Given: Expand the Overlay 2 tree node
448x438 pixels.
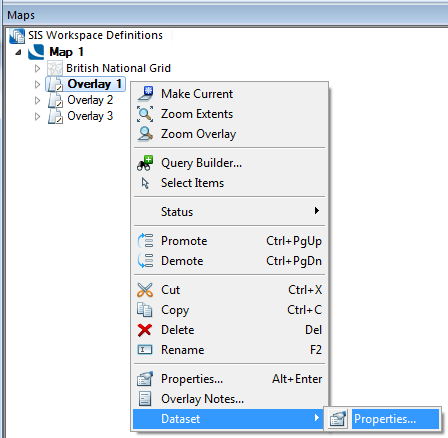Looking at the screenshot, I should [x=37, y=100].
